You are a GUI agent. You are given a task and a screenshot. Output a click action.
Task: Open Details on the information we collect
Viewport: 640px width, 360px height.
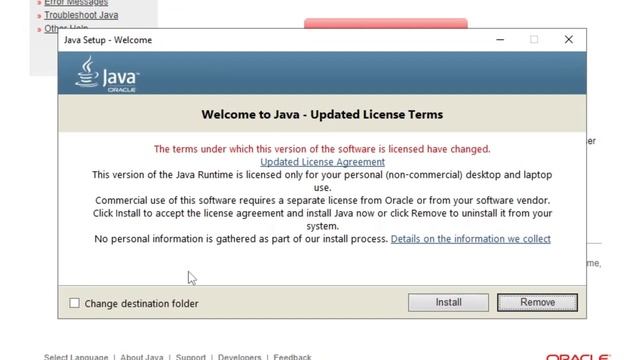pyautogui.click(x=471, y=239)
